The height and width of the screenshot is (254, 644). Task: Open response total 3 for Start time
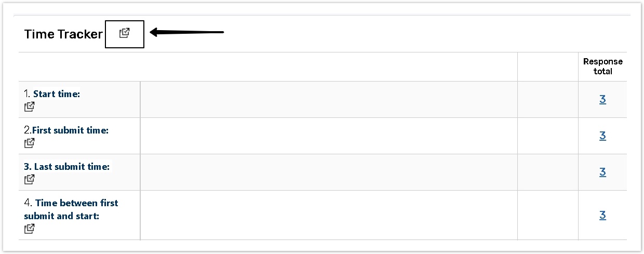point(602,99)
